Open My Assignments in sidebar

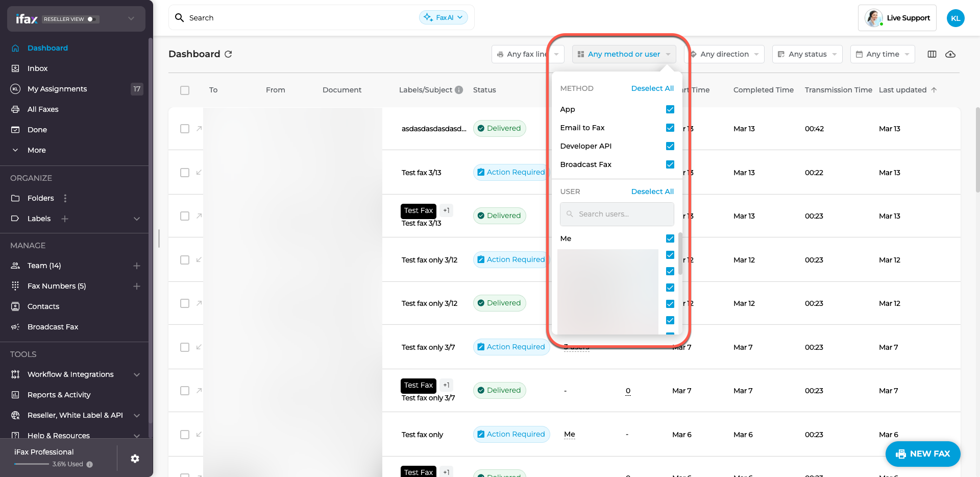pos(57,89)
